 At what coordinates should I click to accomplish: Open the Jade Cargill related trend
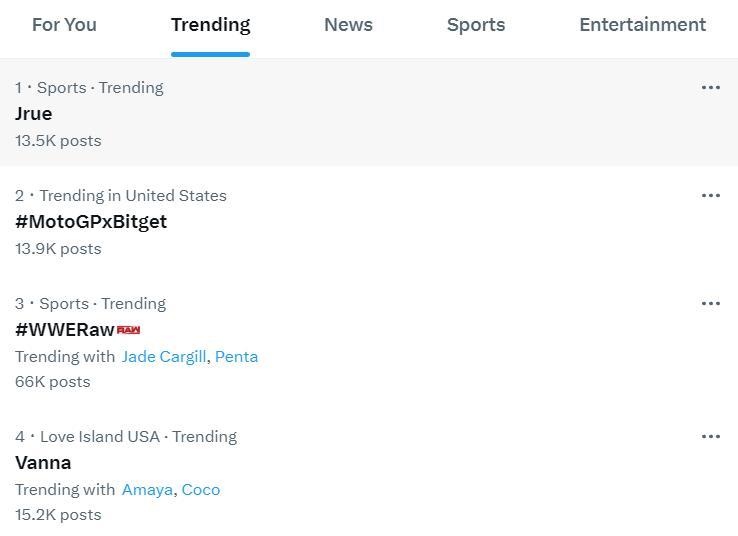[164, 357]
